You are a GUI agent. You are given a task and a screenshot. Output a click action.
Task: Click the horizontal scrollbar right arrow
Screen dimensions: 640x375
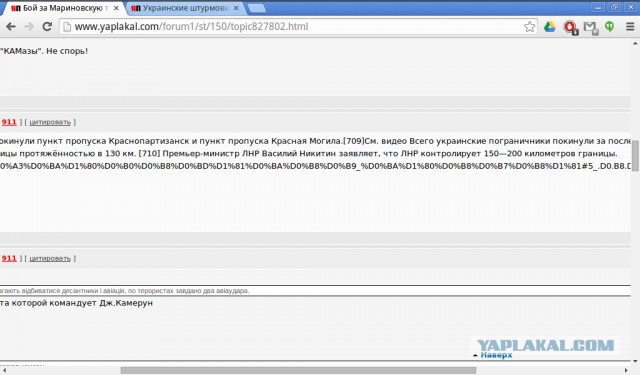pos(626,370)
